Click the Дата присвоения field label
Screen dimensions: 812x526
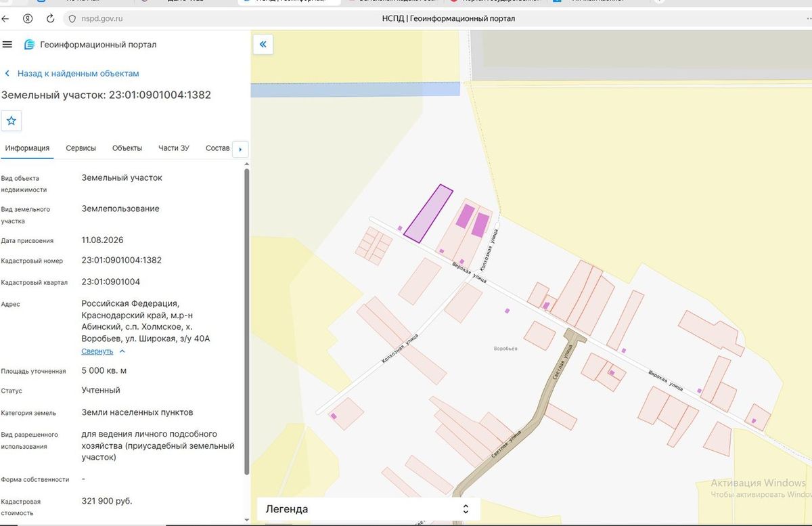pyautogui.click(x=28, y=240)
